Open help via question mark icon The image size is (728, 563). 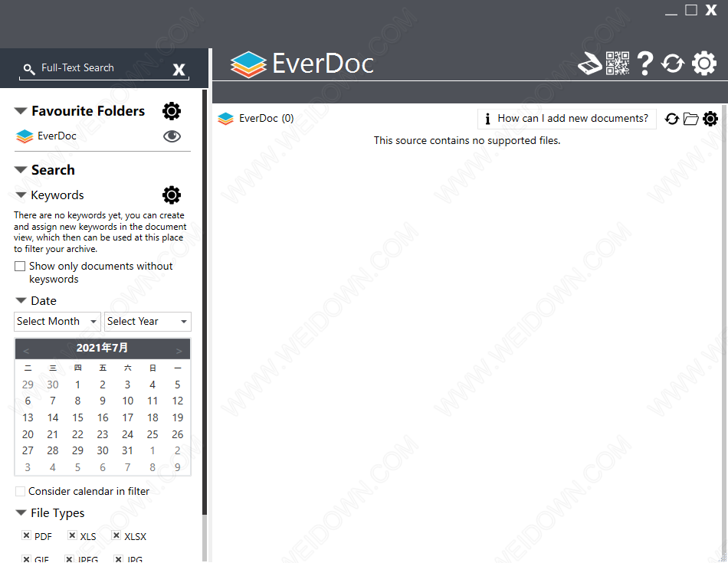tap(645, 63)
